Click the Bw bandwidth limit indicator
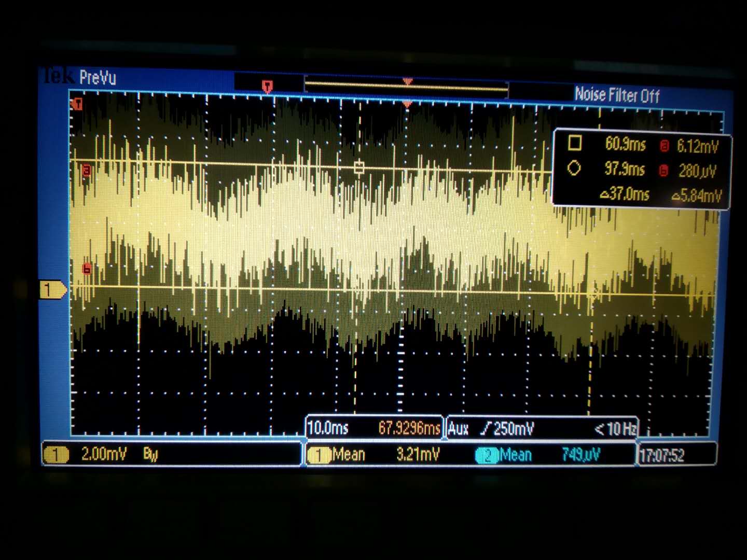Image resolution: width=747 pixels, height=560 pixels. (x=150, y=455)
